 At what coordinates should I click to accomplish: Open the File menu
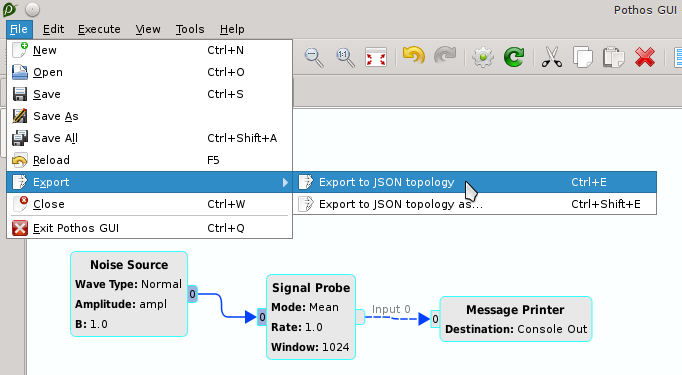(x=19, y=29)
